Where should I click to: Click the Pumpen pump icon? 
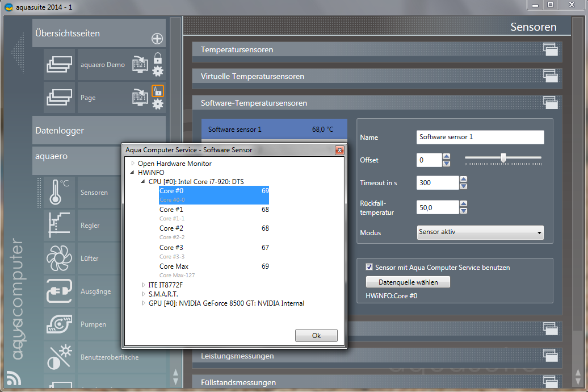click(60, 324)
